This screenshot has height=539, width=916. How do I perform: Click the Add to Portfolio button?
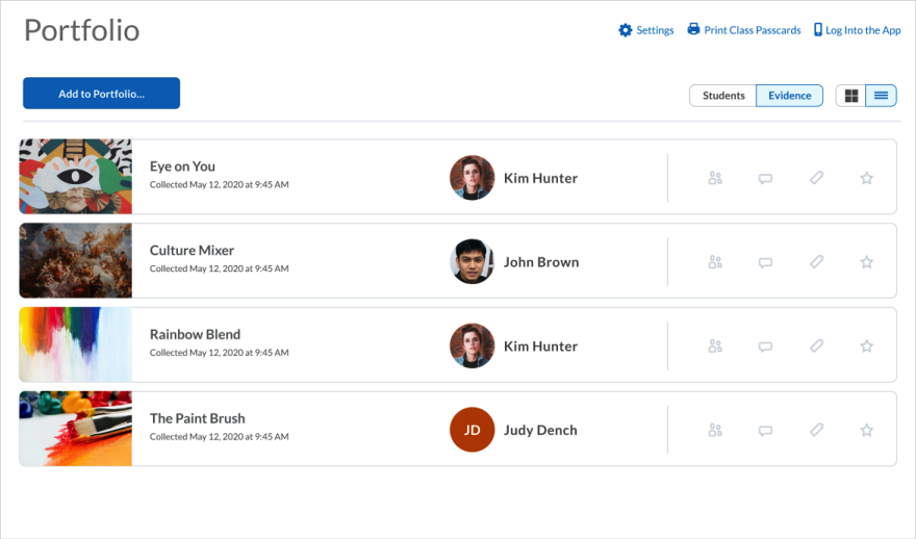click(x=101, y=93)
